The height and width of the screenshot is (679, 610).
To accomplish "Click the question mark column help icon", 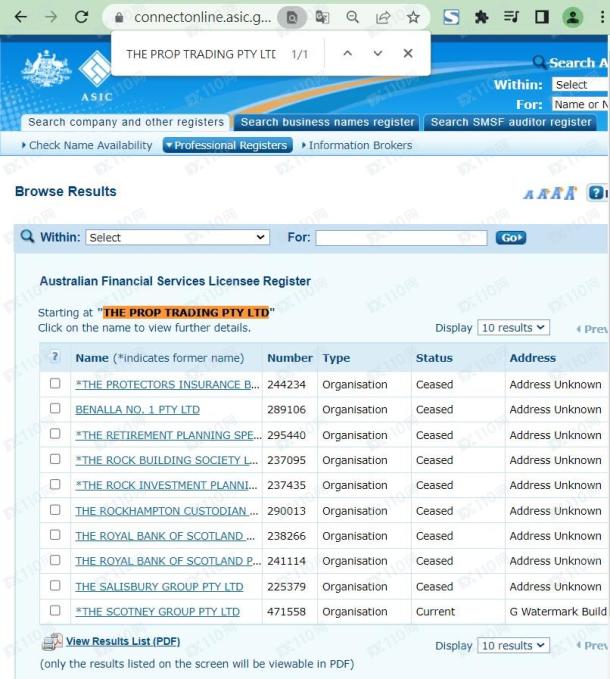I will (55, 357).
